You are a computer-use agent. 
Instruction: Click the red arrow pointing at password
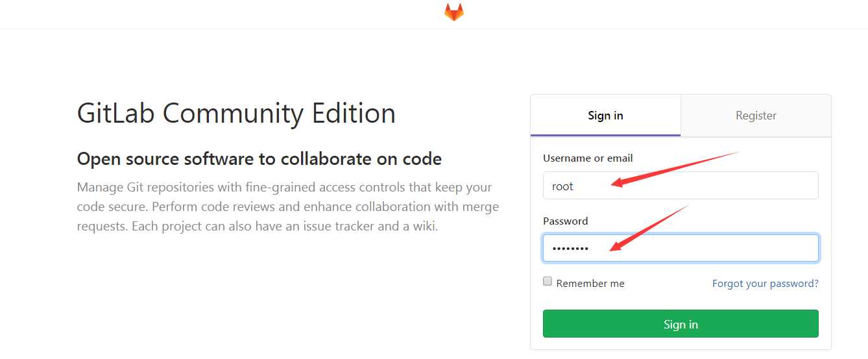pos(649,227)
